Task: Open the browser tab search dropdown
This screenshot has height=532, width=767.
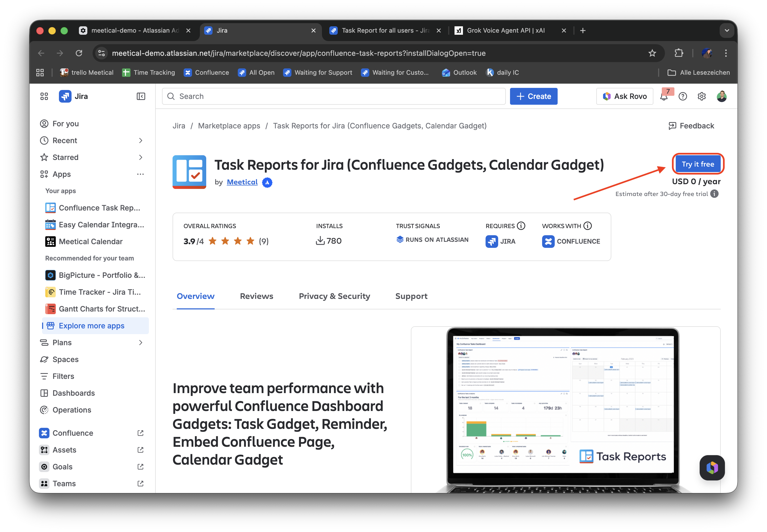Action: (x=727, y=30)
